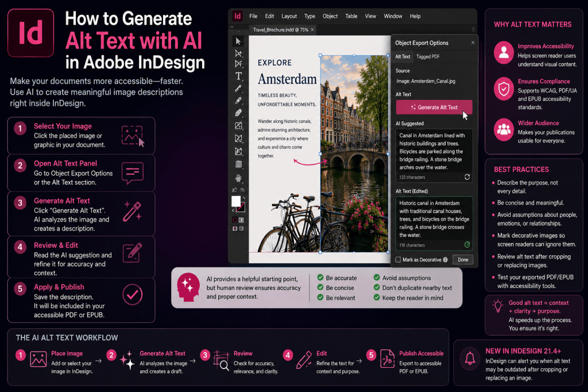Viewport: 588px width, 392px height.
Task: Click the InDesign Id app icon in menu bar
Action: [x=237, y=16]
